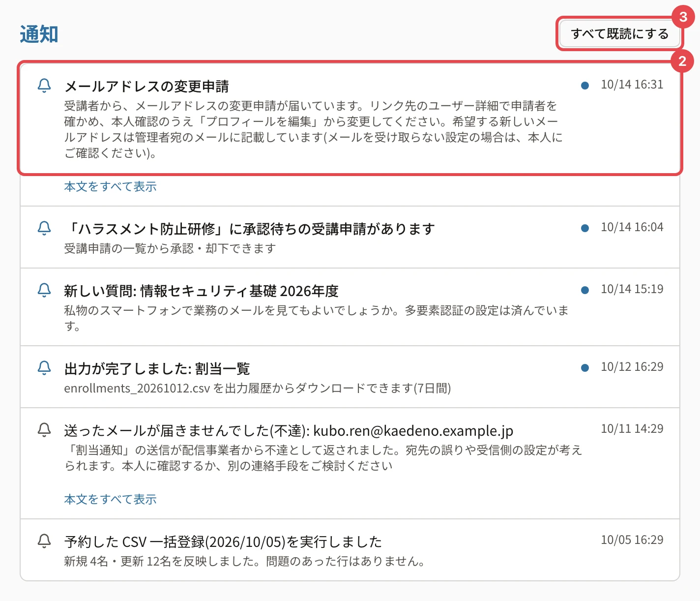Screen dimensions: 700x601
Task: Click timestamp 10/14 15:19
Action: click(632, 289)
